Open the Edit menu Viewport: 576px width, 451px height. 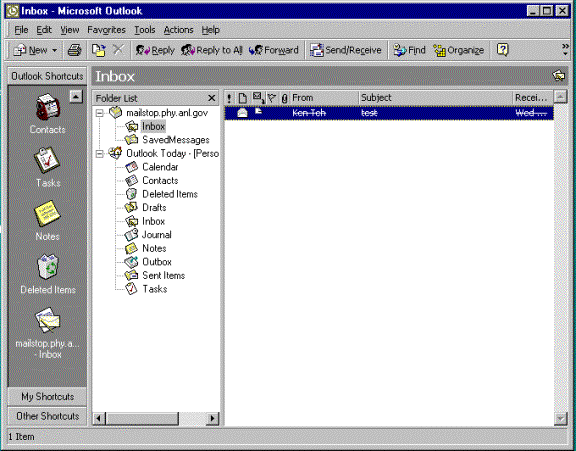click(x=44, y=30)
